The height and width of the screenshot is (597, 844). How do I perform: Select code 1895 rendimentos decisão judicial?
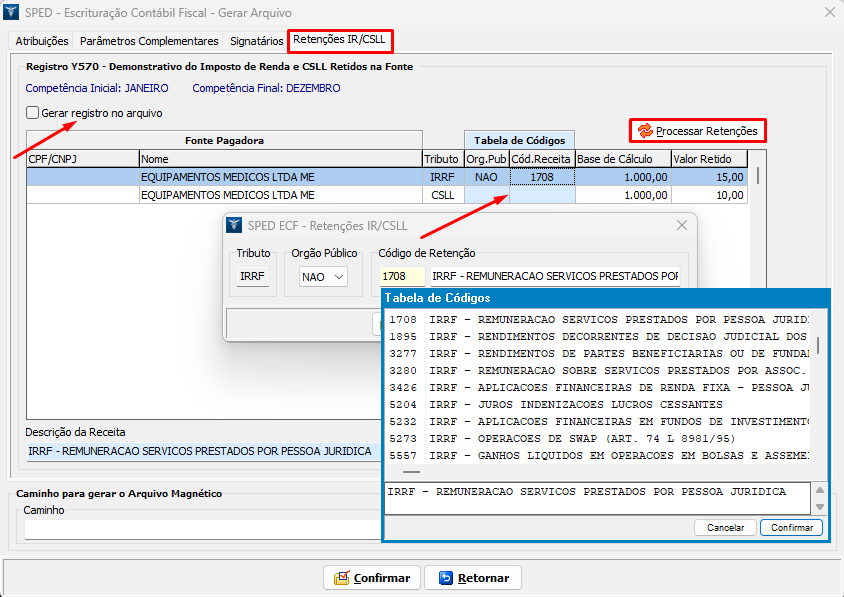coord(598,337)
